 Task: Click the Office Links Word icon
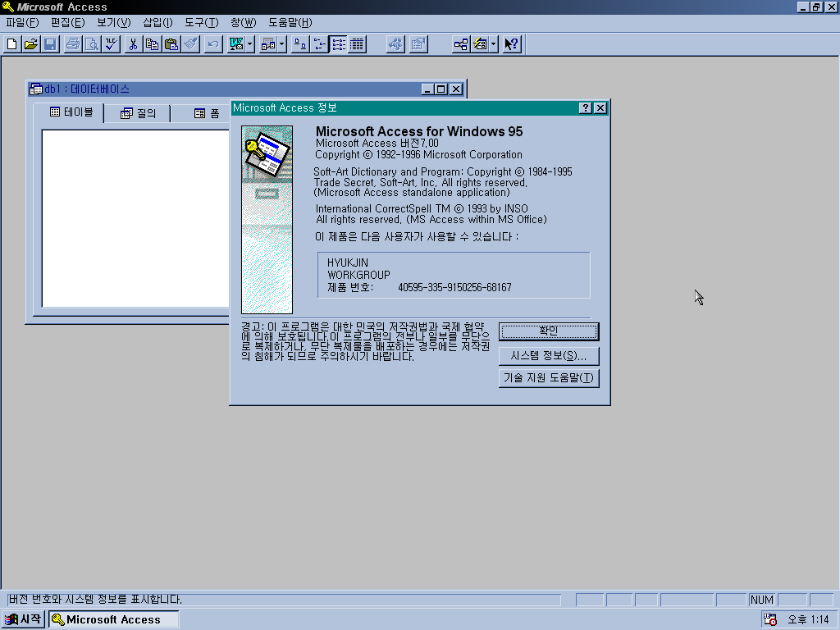click(x=235, y=44)
